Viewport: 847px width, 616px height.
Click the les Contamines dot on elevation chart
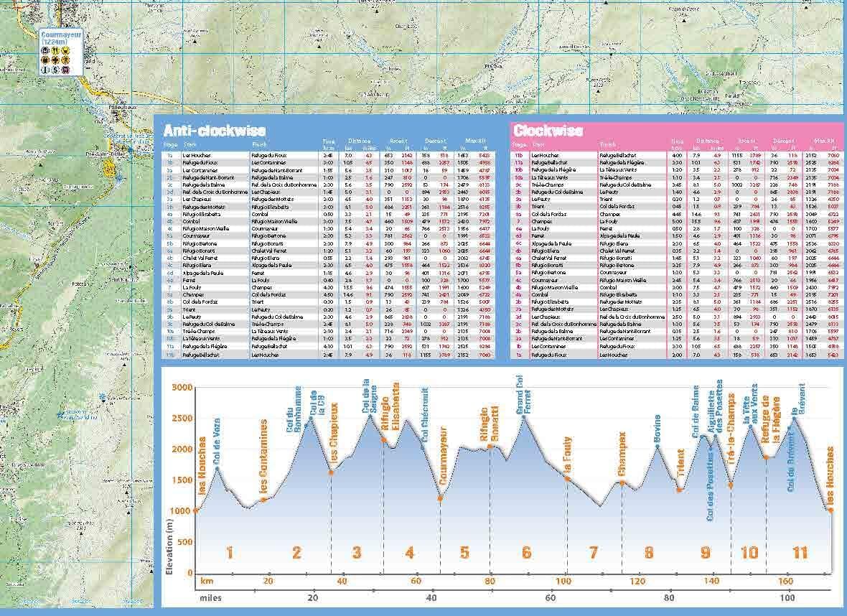[x=264, y=499]
